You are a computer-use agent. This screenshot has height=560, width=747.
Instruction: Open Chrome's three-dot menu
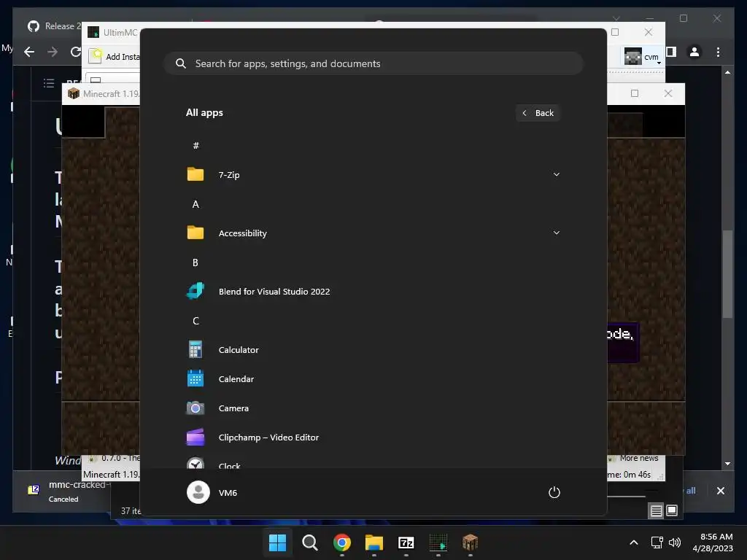click(x=718, y=52)
